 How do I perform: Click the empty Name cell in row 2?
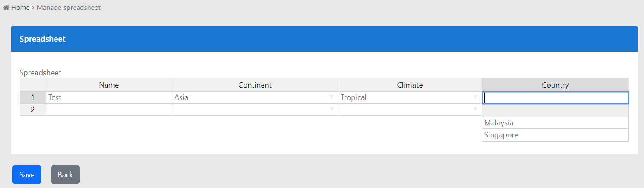(109, 109)
